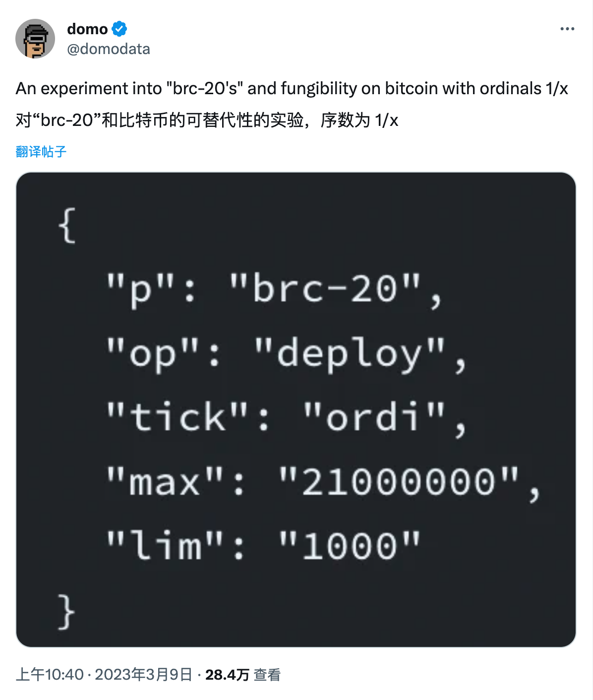Screen dimensions: 593x700
Task: Click the "1/x" thread marker in English text
Action: point(557,89)
